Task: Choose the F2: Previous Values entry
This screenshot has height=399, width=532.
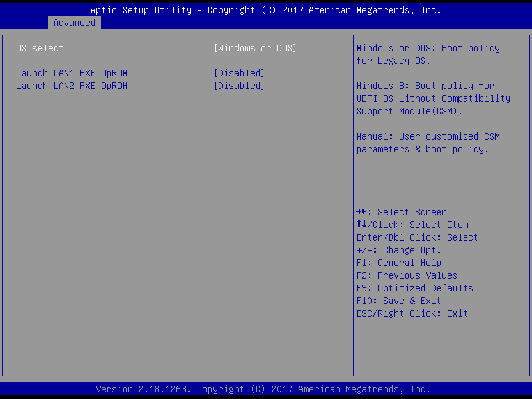Action: coord(406,275)
